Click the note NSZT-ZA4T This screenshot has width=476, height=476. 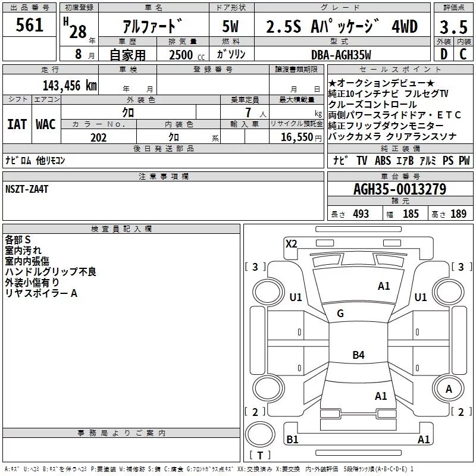click(27, 189)
